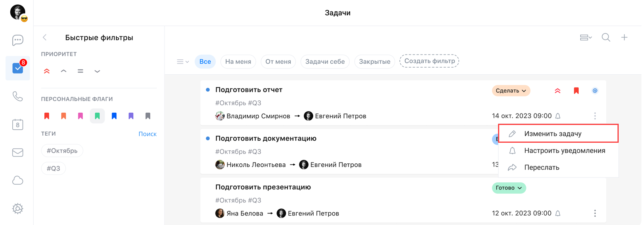This screenshot has width=644, height=225.
Task: Switch to the На меня tab
Action: [238, 62]
